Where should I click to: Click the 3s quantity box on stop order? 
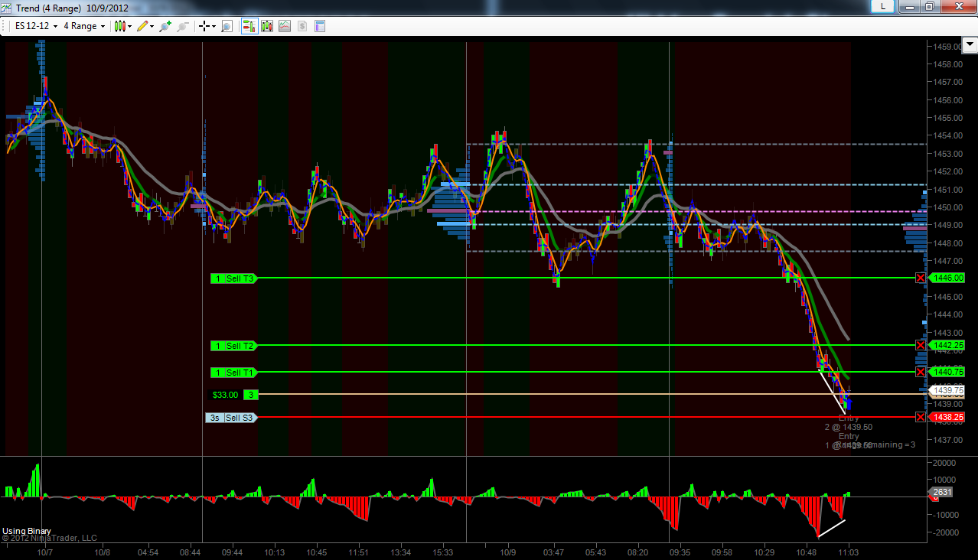(x=215, y=418)
